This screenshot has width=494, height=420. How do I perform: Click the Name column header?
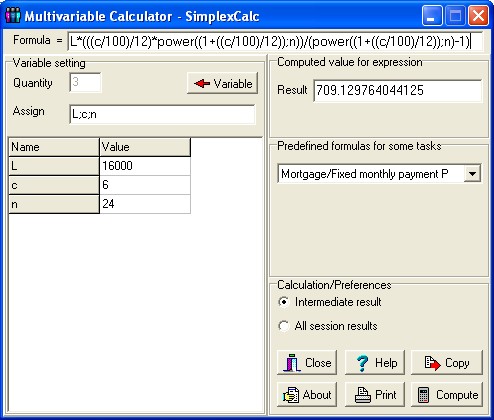click(x=54, y=147)
